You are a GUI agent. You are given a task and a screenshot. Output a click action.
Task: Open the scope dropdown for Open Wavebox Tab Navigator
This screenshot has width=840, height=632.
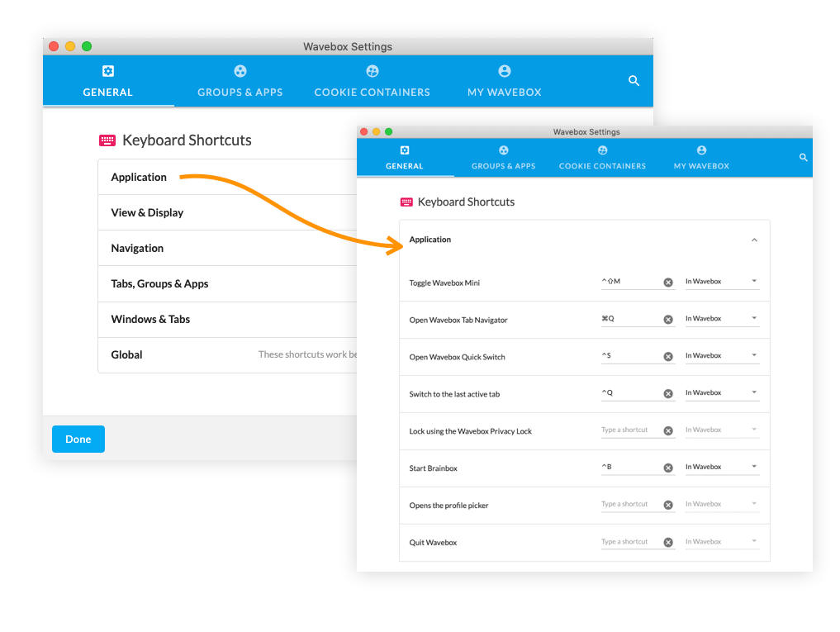coord(722,318)
